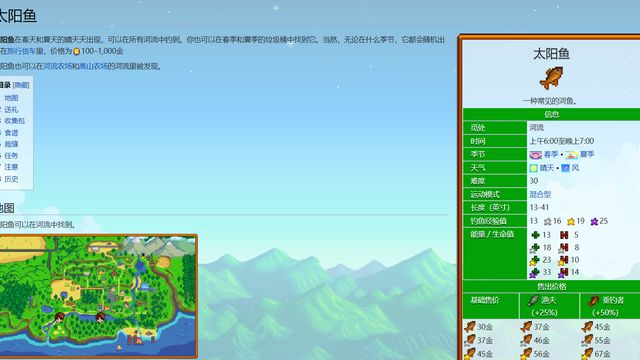The image size is (640, 360).
Task: Open the Stardew Valley map thumbnail
Action: [x=98, y=296]
